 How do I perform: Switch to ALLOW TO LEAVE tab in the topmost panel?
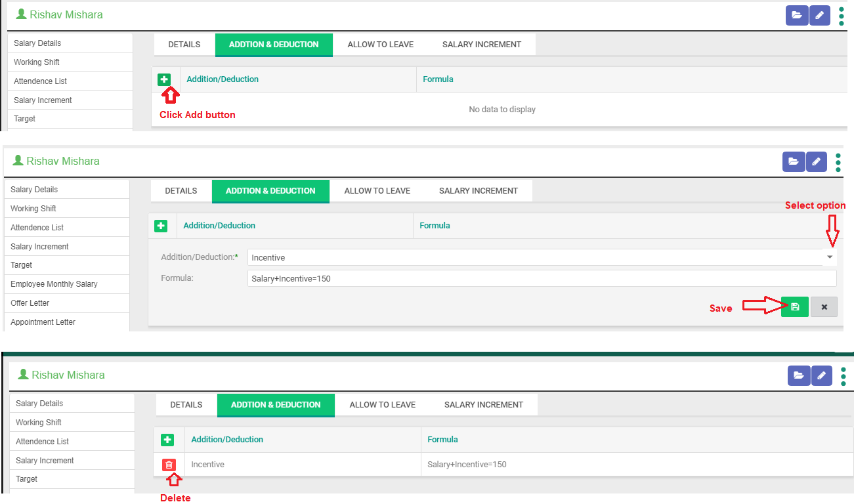coord(380,45)
